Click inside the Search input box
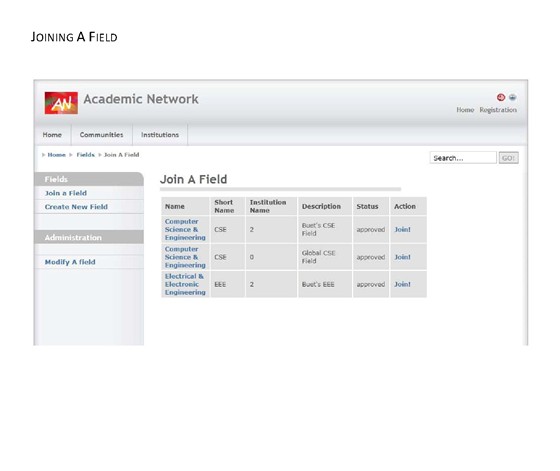 pyautogui.click(x=463, y=158)
